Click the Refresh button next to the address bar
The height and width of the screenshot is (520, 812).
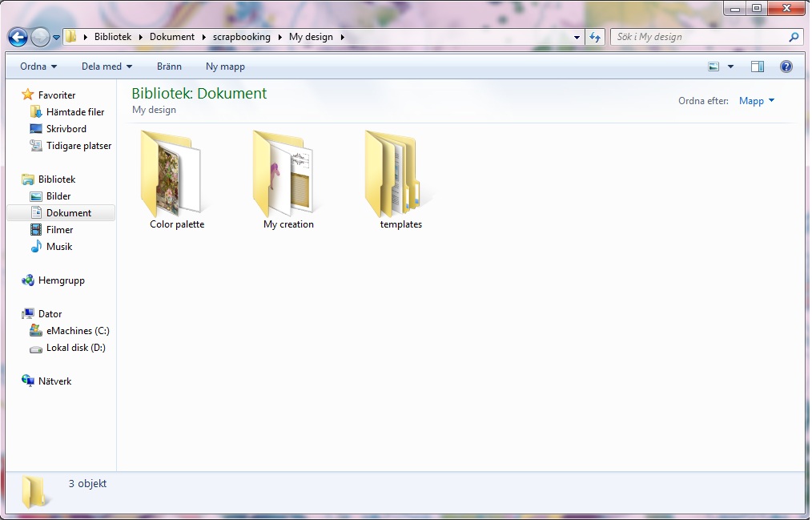coord(594,37)
